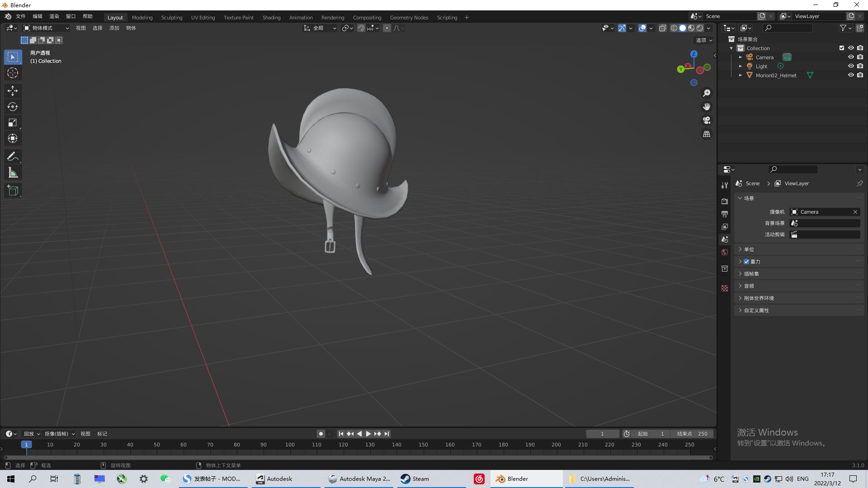Click the Camera data icon in the outliner
The height and width of the screenshot is (488, 868).
point(787,57)
